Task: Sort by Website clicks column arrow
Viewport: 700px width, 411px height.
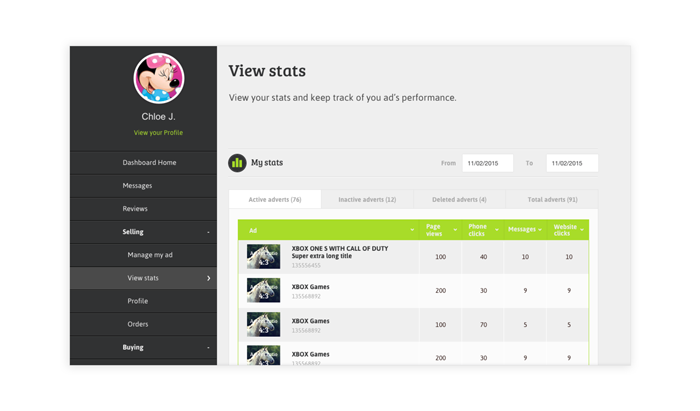Action: click(x=582, y=230)
